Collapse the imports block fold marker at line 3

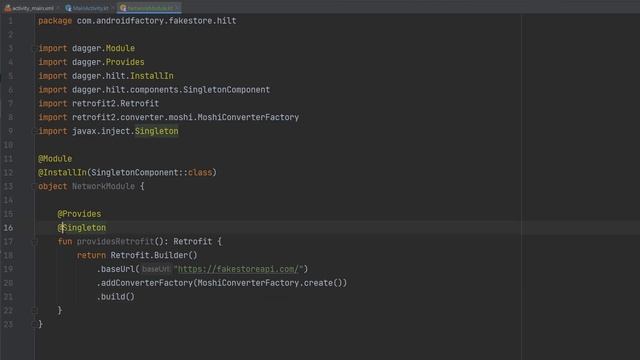[35, 49]
